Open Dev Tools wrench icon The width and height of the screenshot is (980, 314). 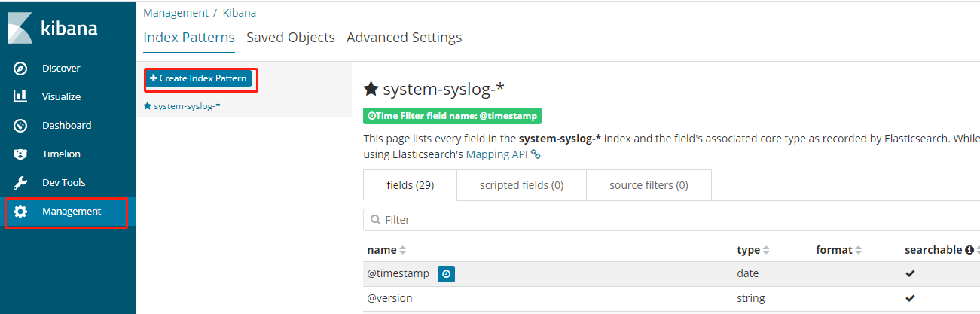click(x=20, y=183)
